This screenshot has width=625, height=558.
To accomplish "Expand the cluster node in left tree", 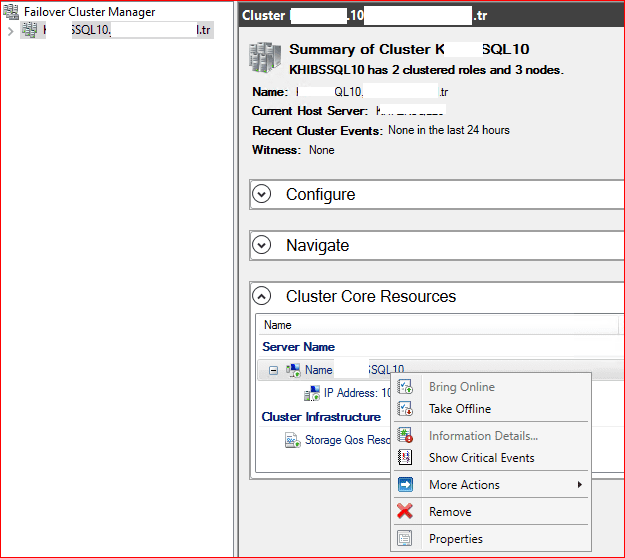I will coord(10,31).
